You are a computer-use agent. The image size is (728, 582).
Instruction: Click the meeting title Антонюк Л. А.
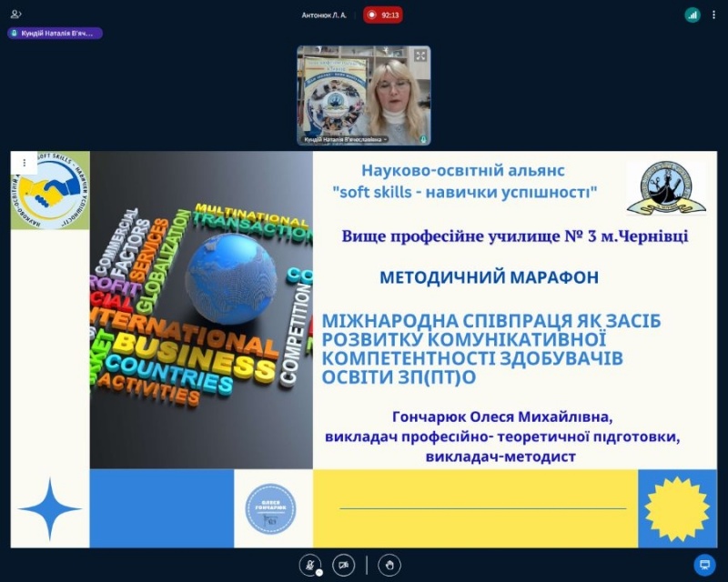pos(324,15)
